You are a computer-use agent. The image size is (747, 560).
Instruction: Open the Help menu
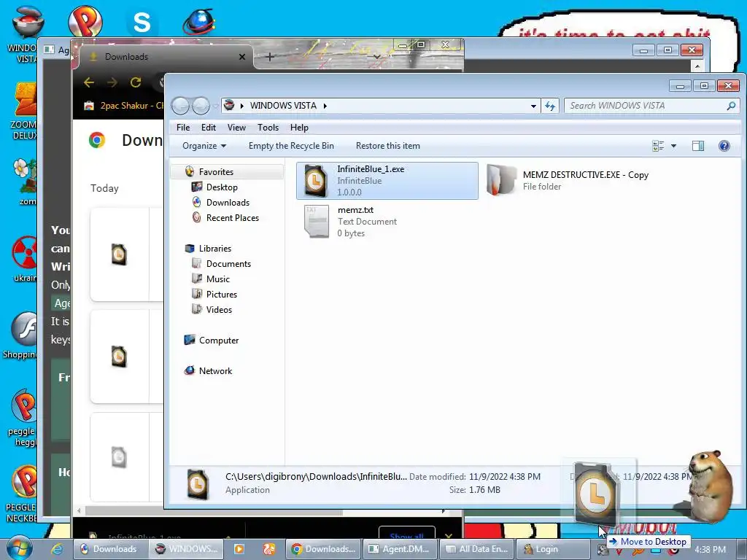[299, 128]
